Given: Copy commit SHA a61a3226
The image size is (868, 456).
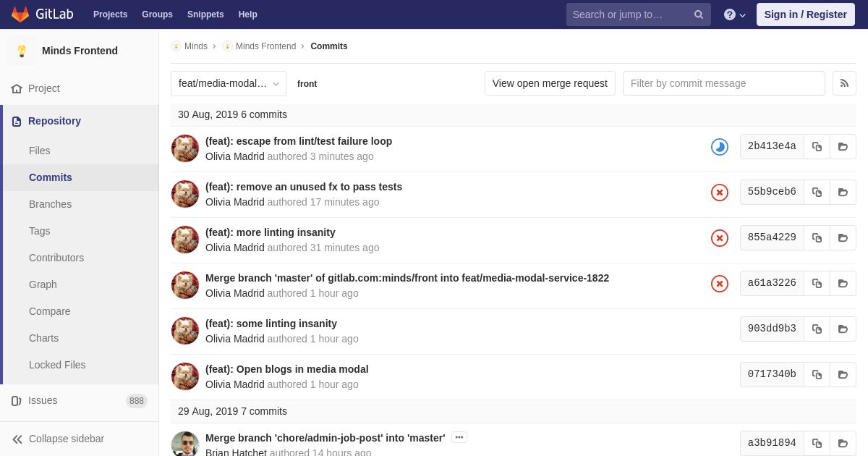Looking at the screenshot, I should 817,283.
